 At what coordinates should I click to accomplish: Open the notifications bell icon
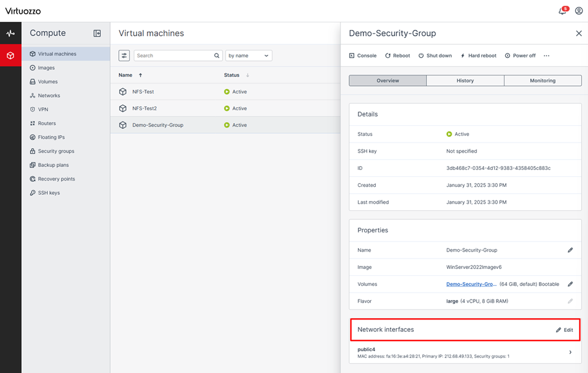(x=562, y=11)
